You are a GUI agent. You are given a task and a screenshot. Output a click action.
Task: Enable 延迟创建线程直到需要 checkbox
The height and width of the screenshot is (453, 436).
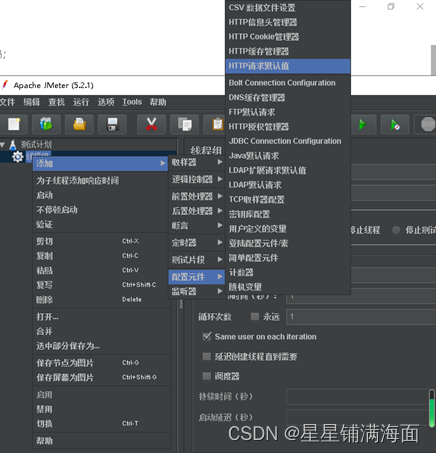tap(207, 357)
